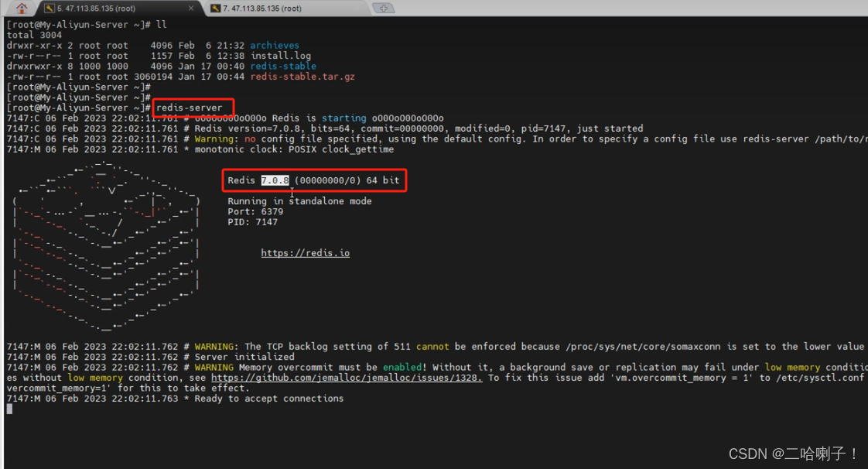Click the 'total 3004' line

click(34, 35)
